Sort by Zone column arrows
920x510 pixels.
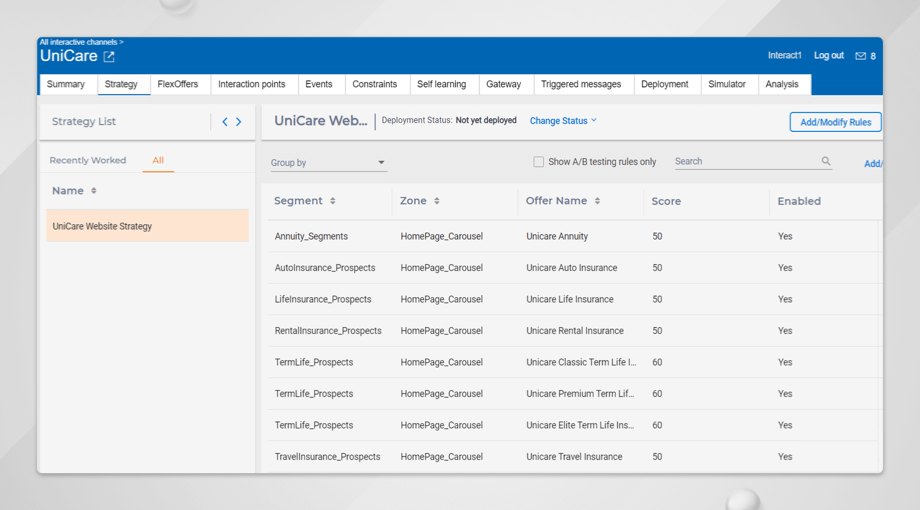click(437, 201)
